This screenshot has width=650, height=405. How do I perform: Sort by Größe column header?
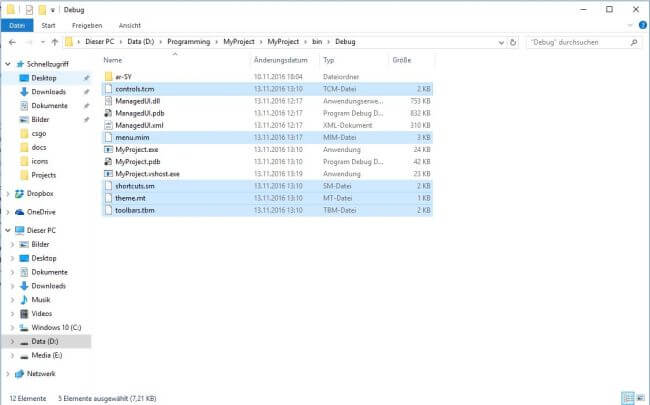tap(402, 60)
